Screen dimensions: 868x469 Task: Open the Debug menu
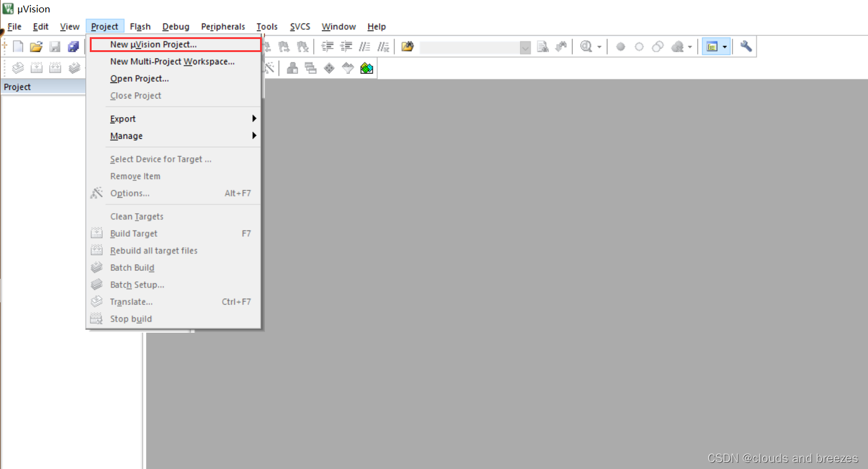coord(176,27)
